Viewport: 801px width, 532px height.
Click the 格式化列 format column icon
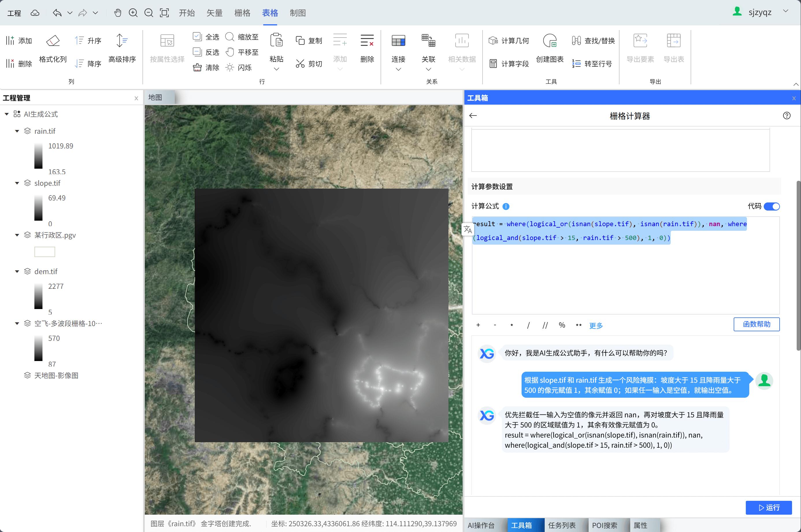53,41
